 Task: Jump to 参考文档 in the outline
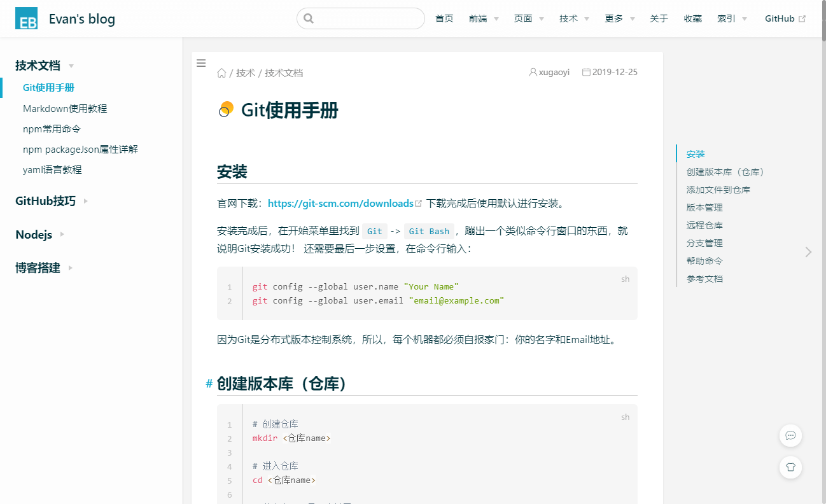click(704, 279)
